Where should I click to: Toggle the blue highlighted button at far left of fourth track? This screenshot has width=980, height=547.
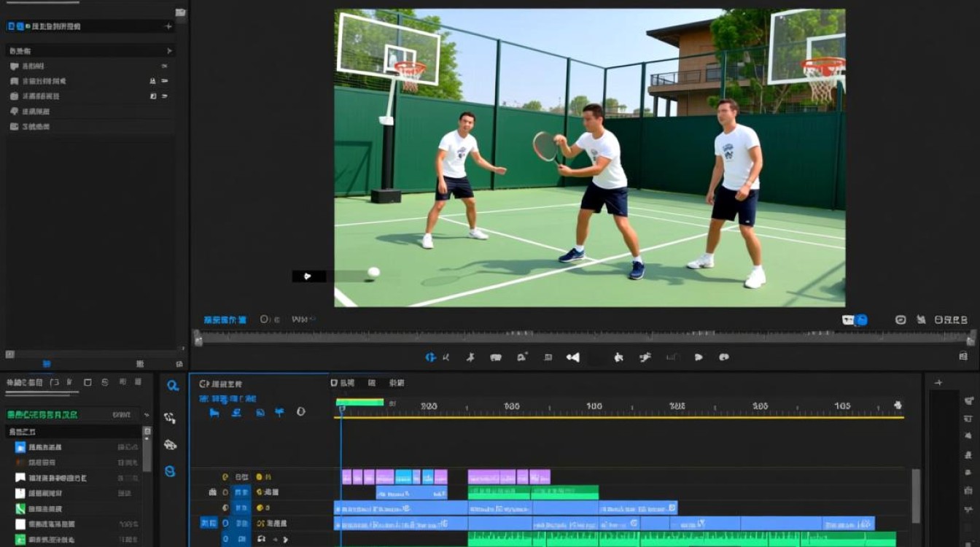pos(209,523)
